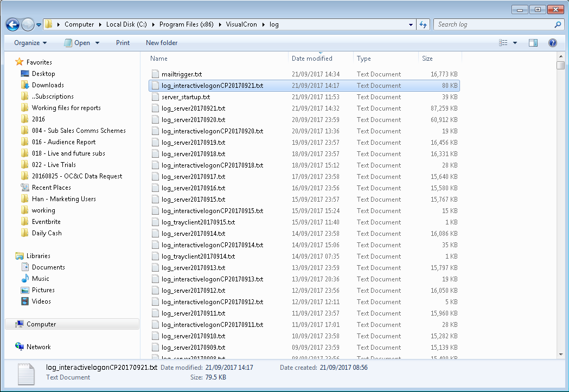Click the vertical scrollbar down arrow
This screenshot has height=392, width=569.
click(x=561, y=355)
